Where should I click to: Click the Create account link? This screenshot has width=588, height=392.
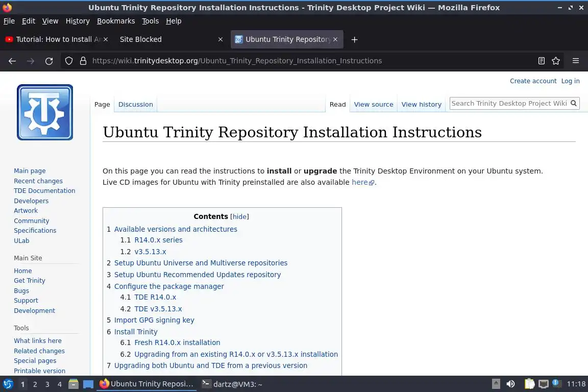point(533,81)
